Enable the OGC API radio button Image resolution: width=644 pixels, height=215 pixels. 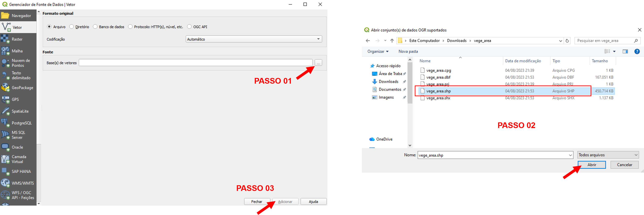(190, 27)
